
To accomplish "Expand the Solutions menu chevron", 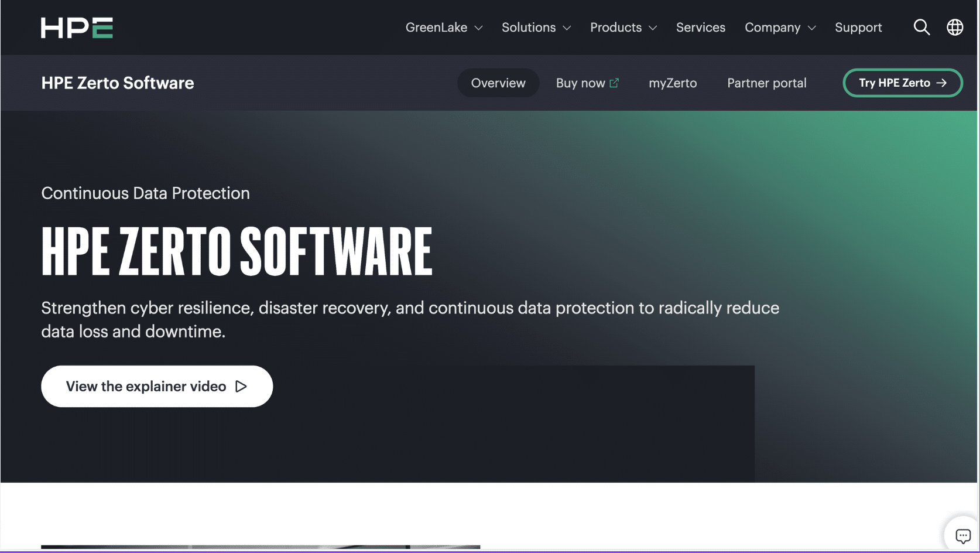I will click(x=567, y=28).
